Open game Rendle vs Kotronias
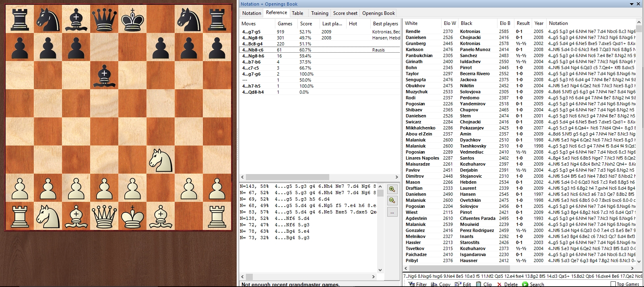Image resolution: width=644 pixels, height=287 pixels. pyautogui.click(x=520, y=31)
